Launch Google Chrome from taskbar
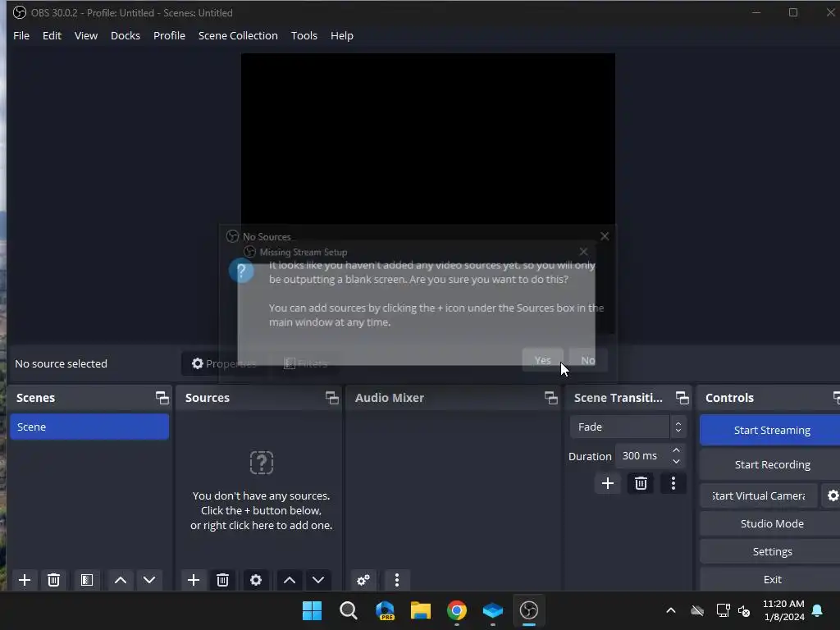840x630 pixels. pos(456,610)
